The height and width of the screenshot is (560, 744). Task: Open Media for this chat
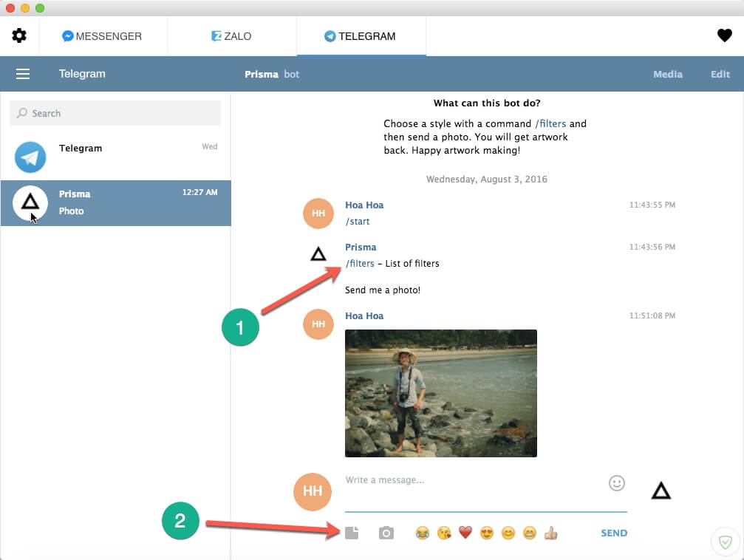point(668,74)
